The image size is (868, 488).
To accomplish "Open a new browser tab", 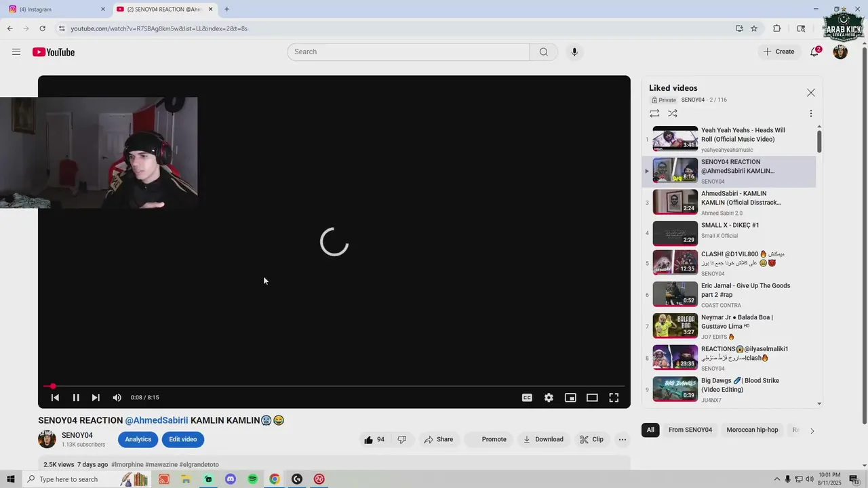I will coord(226,9).
